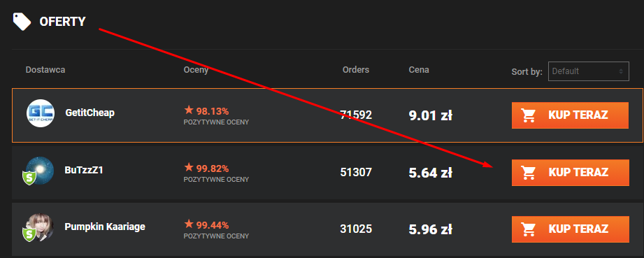Click star icon beside 99.44% rating

(x=189, y=224)
